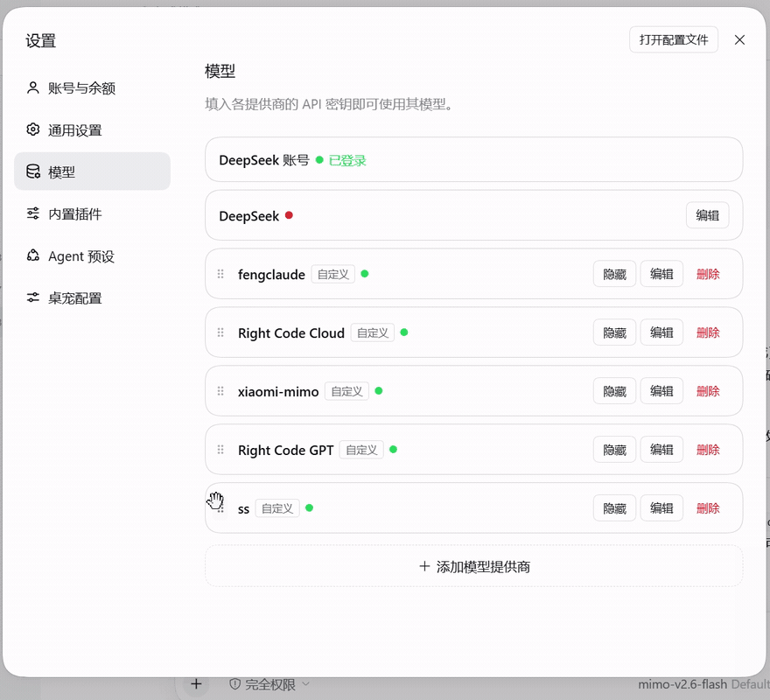770x700 pixels.
Task: Click the green dot on Right Code GPT
Action: [x=394, y=449]
